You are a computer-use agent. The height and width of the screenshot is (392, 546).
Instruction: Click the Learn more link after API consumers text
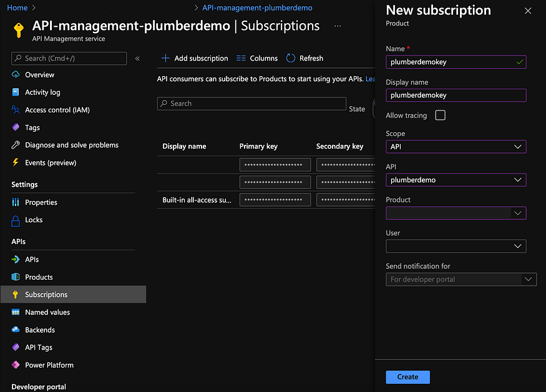coord(370,79)
